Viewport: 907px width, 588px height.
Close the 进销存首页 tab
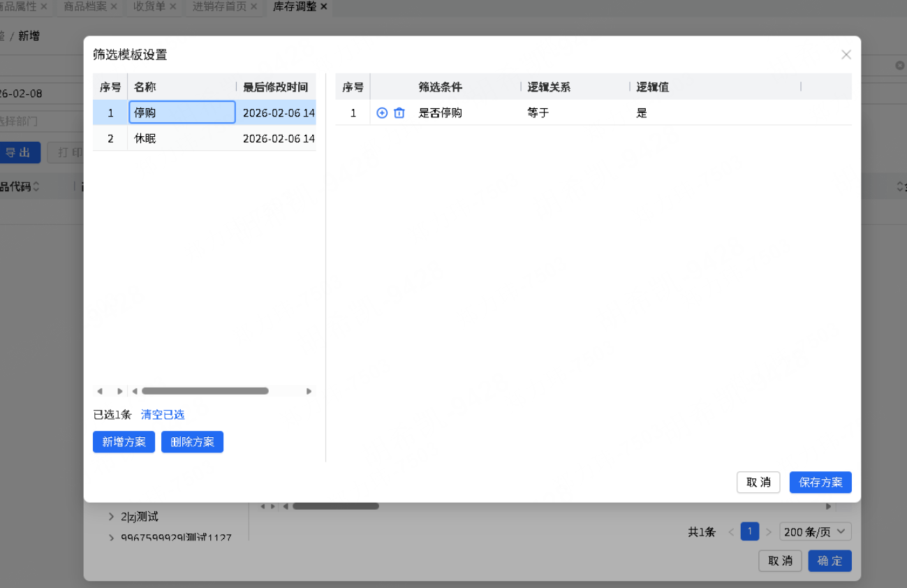[253, 6]
